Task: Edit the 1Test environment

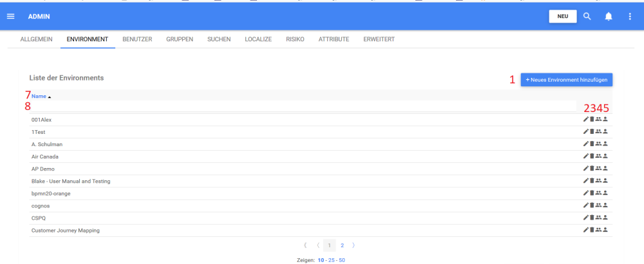Action: tap(586, 131)
